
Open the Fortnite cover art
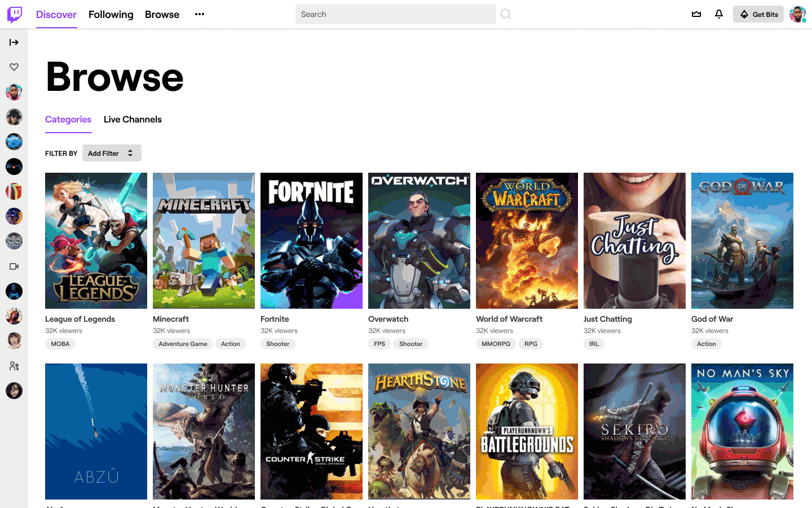(311, 241)
